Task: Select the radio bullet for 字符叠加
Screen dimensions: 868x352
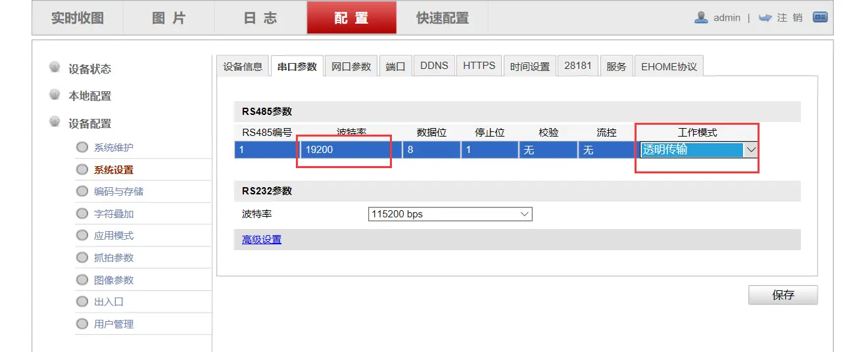Action: (82, 213)
